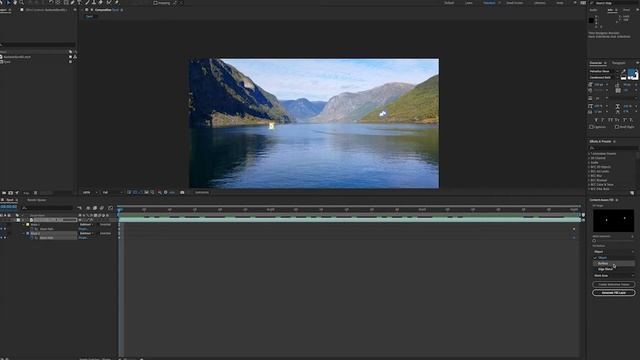Open the font style dropdown showing Condensed Bold
This screenshot has height=360, width=640.
(603, 78)
